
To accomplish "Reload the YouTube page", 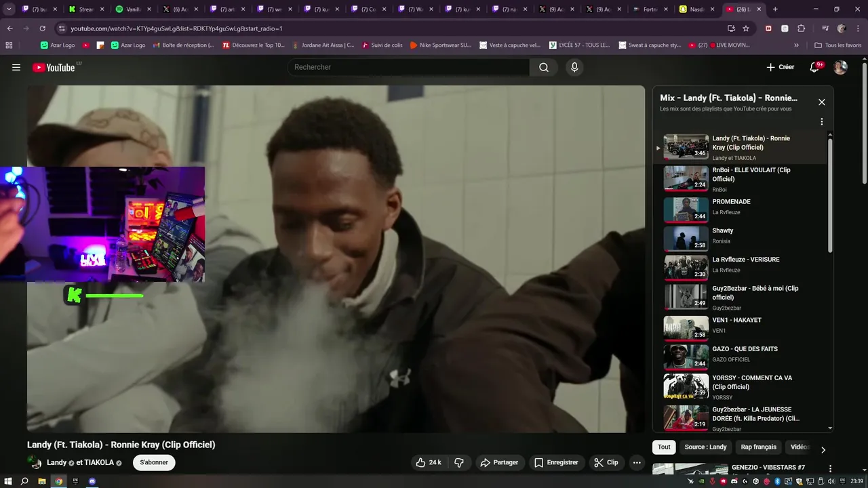I will click(x=42, y=28).
